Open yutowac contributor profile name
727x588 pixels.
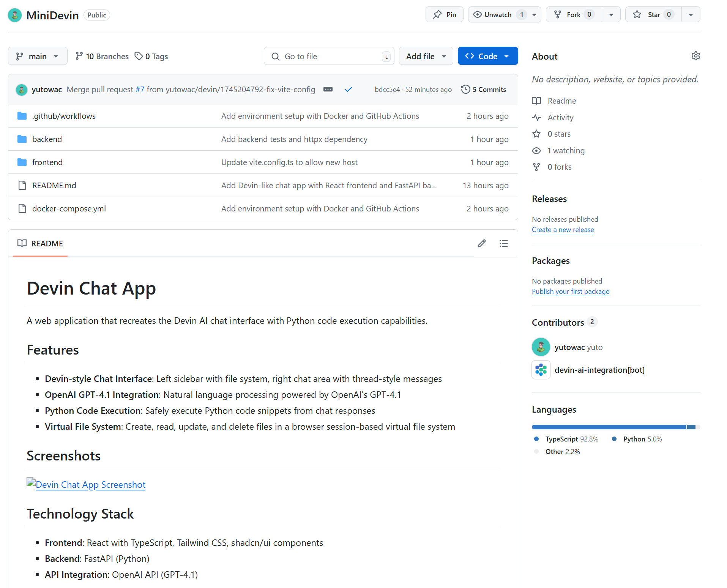tap(569, 347)
